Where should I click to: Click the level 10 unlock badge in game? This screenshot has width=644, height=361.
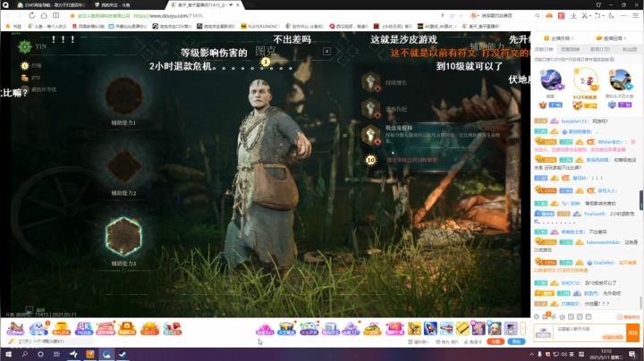coord(371,160)
